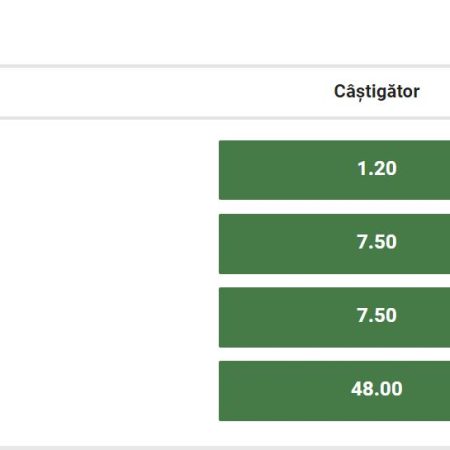Toggle the 1.20 green odds selection
The width and height of the screenshot is (450, 450).
(x=334, y=170)
